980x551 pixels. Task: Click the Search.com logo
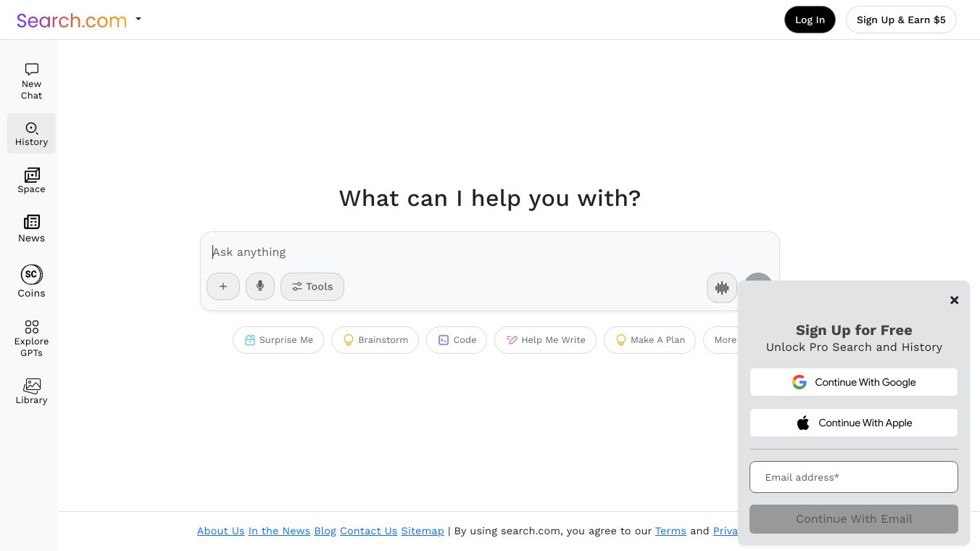(72, 20)
